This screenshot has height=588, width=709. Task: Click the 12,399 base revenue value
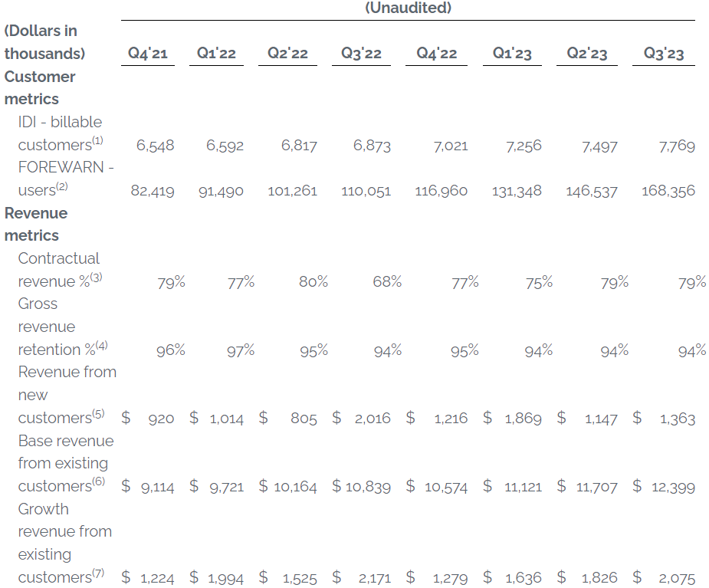pyautogui.click(x=673, y=487)
